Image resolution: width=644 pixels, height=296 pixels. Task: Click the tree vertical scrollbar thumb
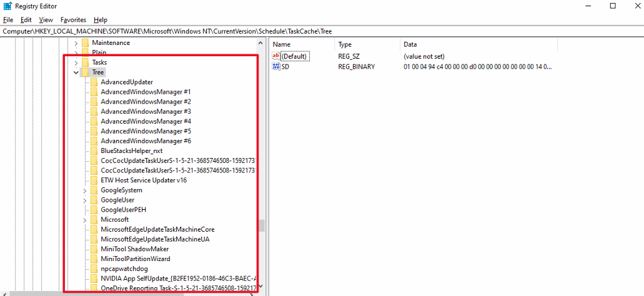[261, 226]
